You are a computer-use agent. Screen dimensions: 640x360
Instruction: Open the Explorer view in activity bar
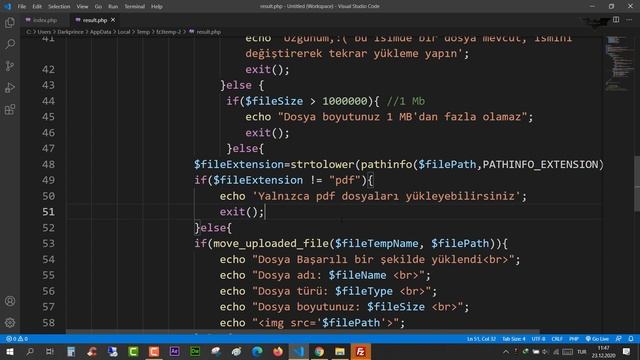10,23
